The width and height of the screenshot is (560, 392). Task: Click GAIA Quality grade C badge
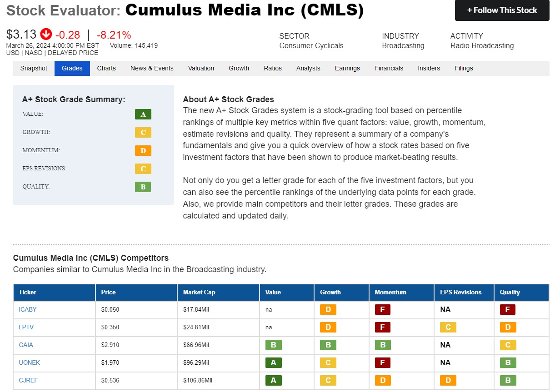[508, 345]
